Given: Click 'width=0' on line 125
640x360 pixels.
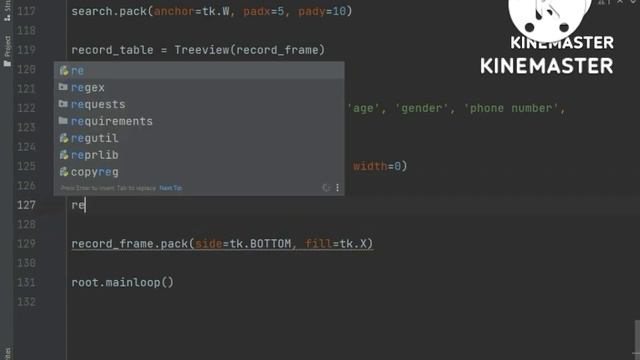Looking at the screenshot, I should [x=377, y=166].
